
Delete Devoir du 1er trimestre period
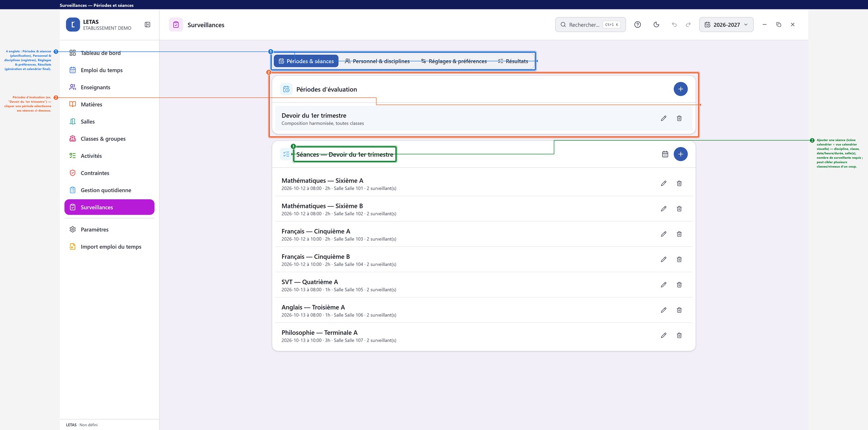(679, 118)
